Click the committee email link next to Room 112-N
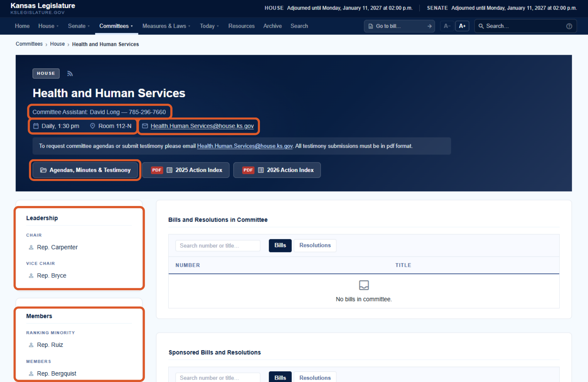 click(202, 126)
